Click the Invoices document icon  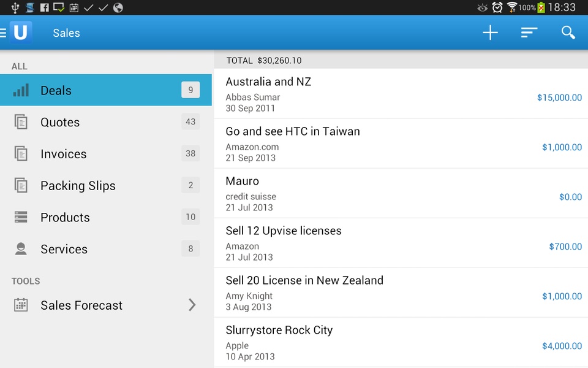[21, 153]
